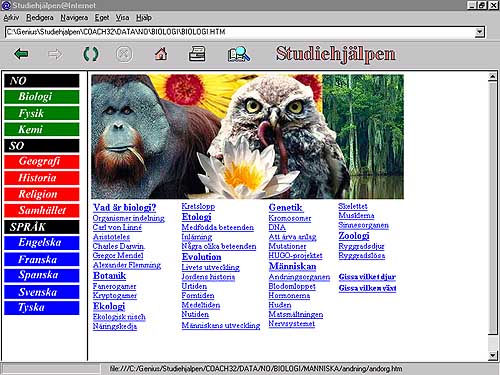500x375 pixels.
Task: Click the green back arrow icon
Action: pyautogui.click(x=21, y=54)
